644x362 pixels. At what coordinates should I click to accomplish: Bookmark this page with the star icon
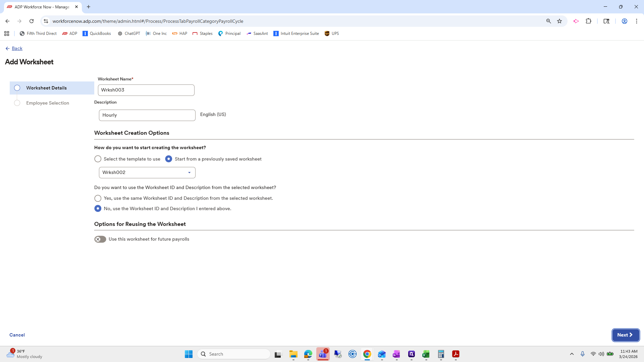pyautogui.click(x=559, y=21)
